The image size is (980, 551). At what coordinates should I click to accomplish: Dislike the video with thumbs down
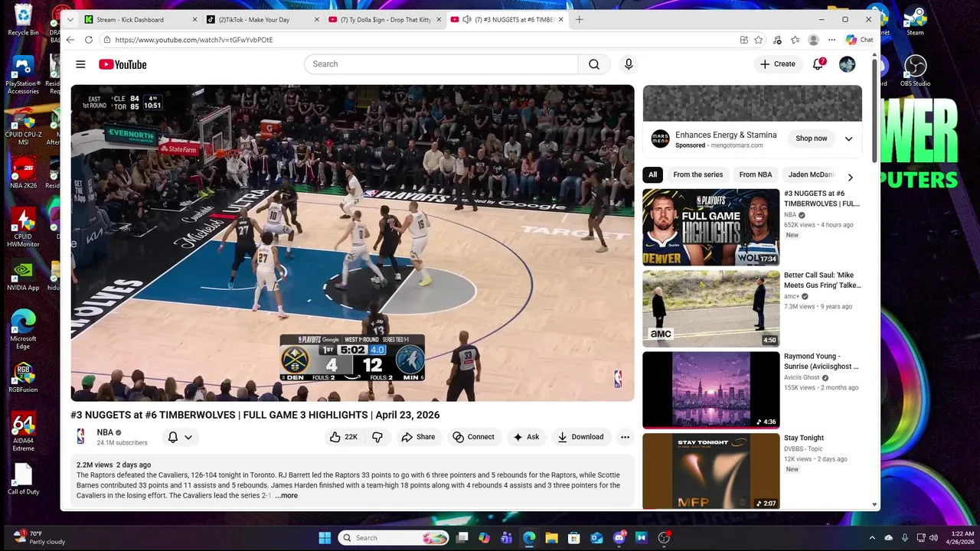377,437
